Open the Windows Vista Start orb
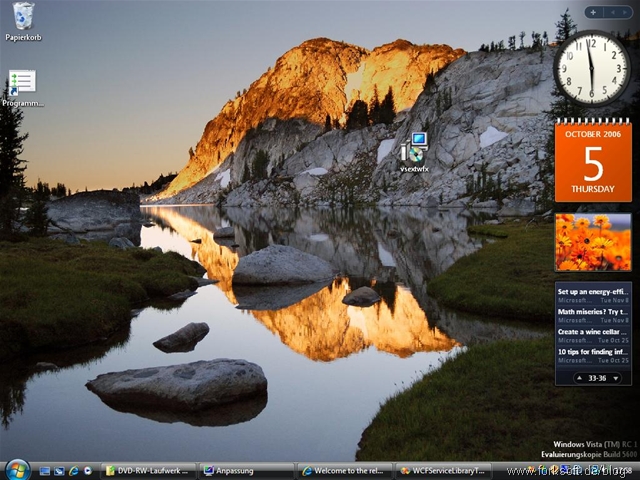 17,470
